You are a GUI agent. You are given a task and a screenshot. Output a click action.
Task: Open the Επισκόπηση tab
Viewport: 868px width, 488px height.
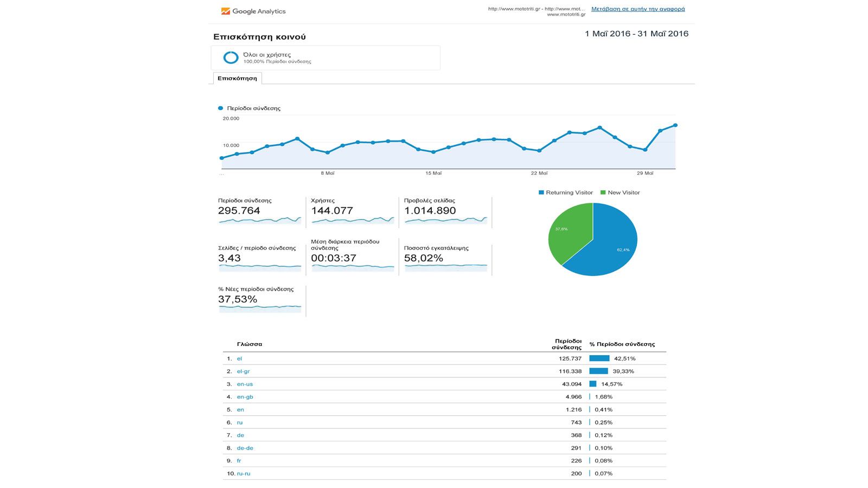coord(237,79)
